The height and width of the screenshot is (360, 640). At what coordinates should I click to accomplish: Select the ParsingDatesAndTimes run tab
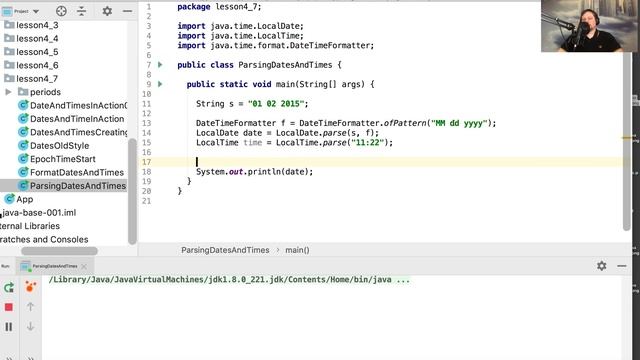tap(55, 266)
